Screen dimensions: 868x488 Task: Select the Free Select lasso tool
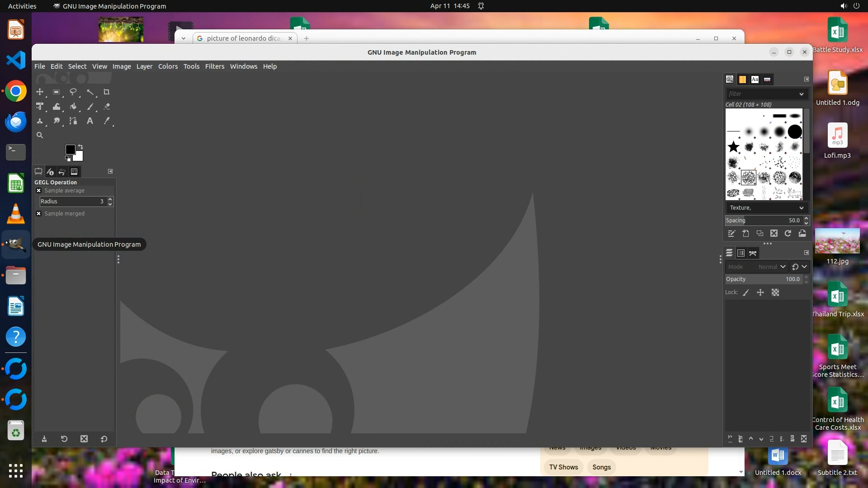tap(73, 92)
